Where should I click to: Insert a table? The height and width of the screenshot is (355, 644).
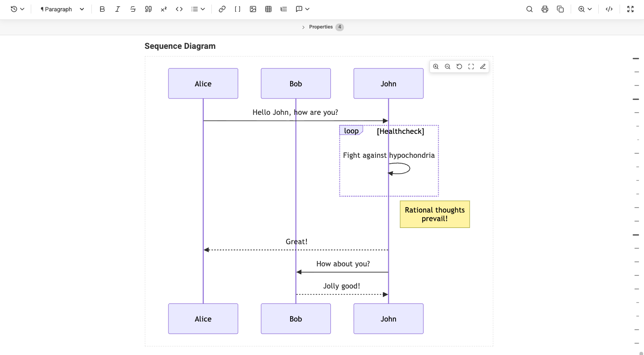268,9
